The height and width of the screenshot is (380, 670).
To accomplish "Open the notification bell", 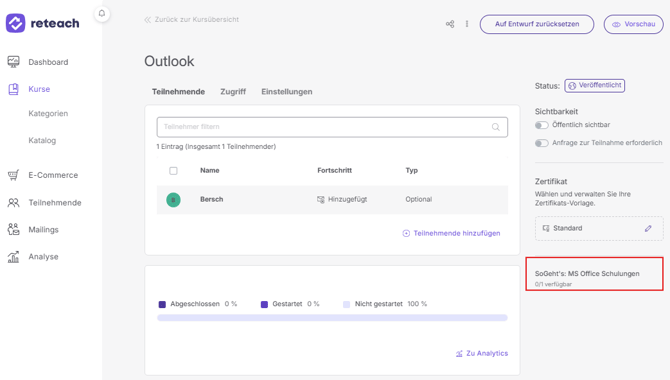I will click(x=102, y=13).
